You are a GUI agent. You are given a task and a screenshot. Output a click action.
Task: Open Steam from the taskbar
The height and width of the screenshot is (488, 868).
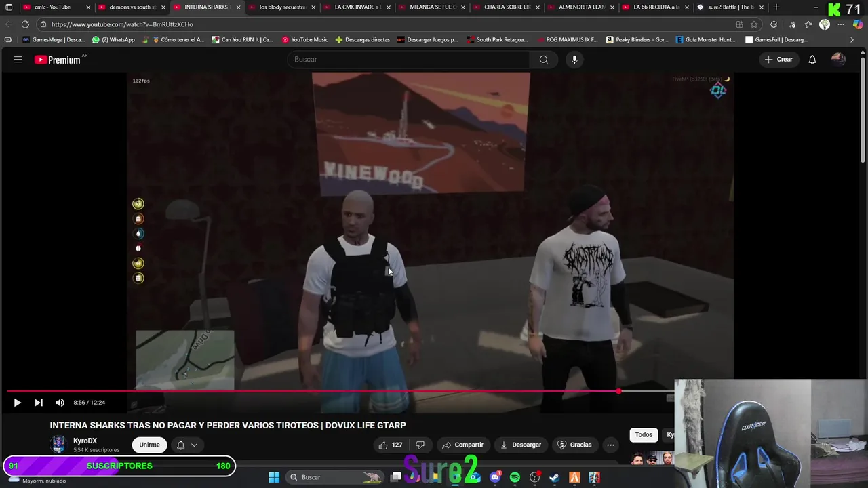(555, 477)
